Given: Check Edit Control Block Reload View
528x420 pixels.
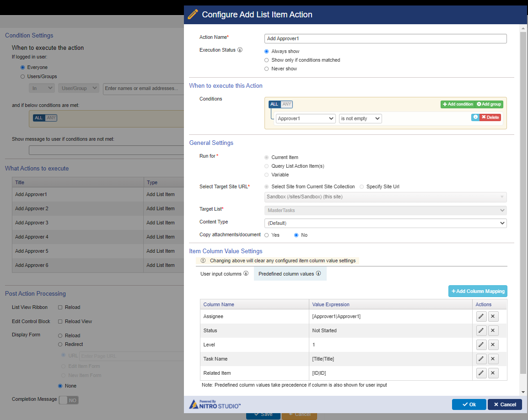Looking at the screenshot, I should [60, 321].
